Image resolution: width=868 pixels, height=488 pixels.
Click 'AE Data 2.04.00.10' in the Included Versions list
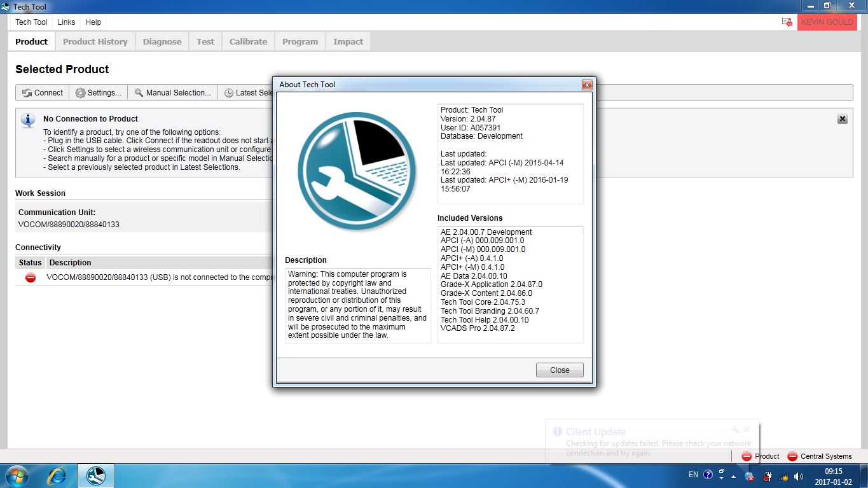pyautogui.click(x=474, y=276)
